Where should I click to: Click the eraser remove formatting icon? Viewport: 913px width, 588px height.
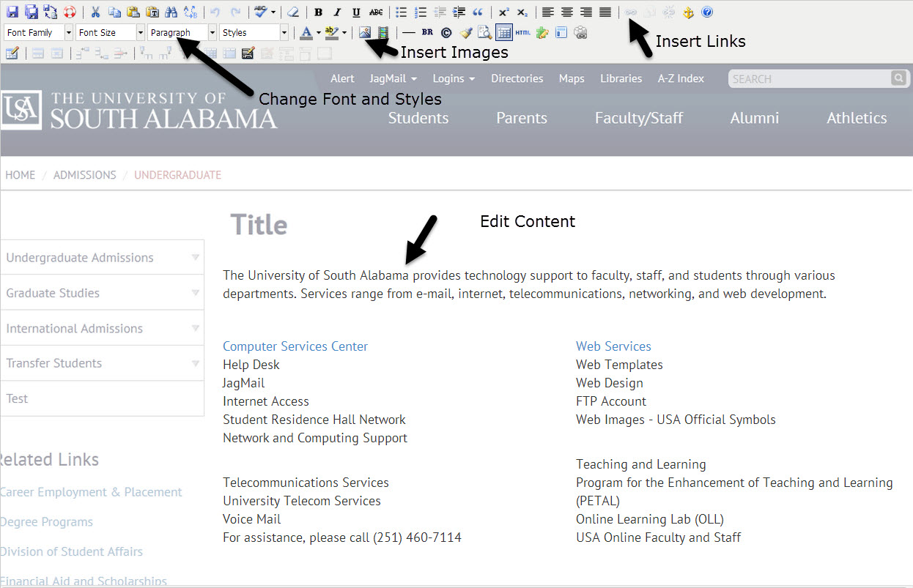[292, 12]
